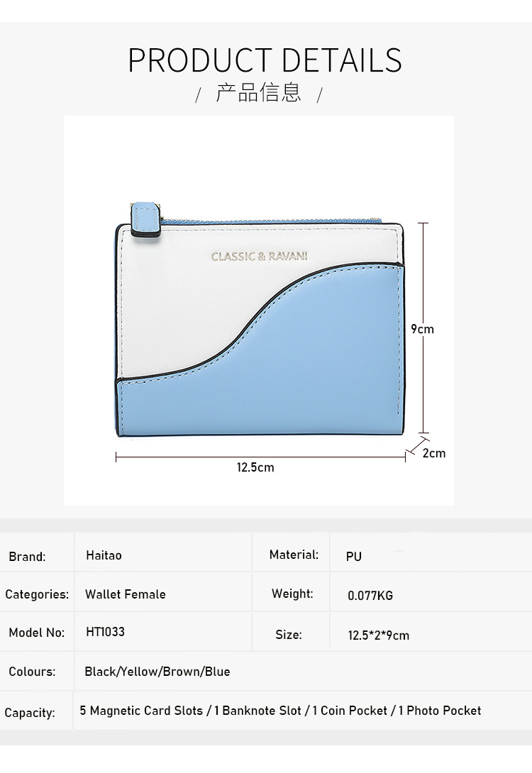The width and height of the screenshot is (532, 773).
Task: Click the PRODUCT DETAILS heading
Action: (x=265, y=60)
